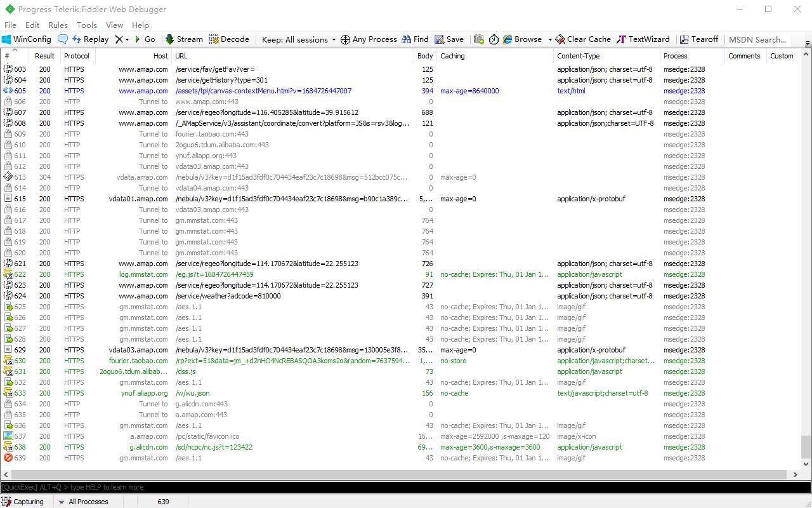Image resolution: width=812 pixels, height=508 pixels.
Task: Click application/x-protobuf in row 615
Action: [x=591, y=199]
